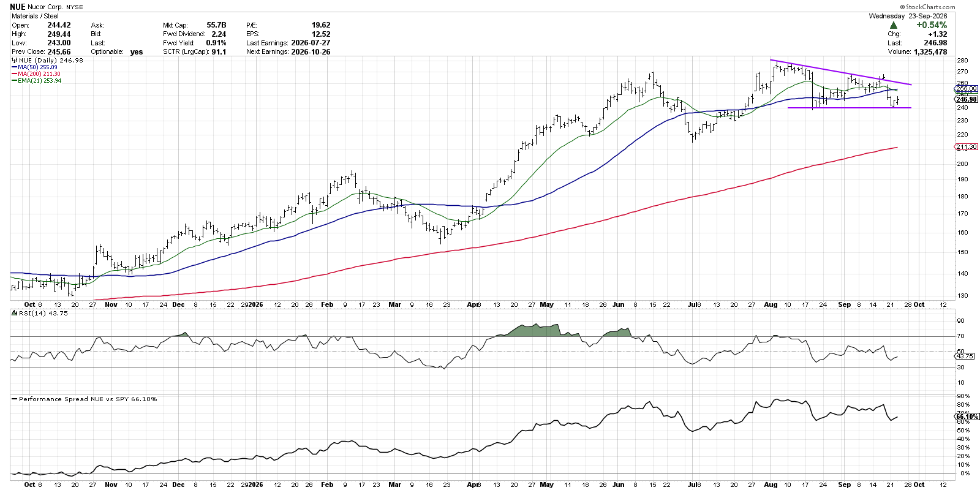Click the 246.98 last price axis tag
This screenshot has height=490, width=980.
coord(967,99)
